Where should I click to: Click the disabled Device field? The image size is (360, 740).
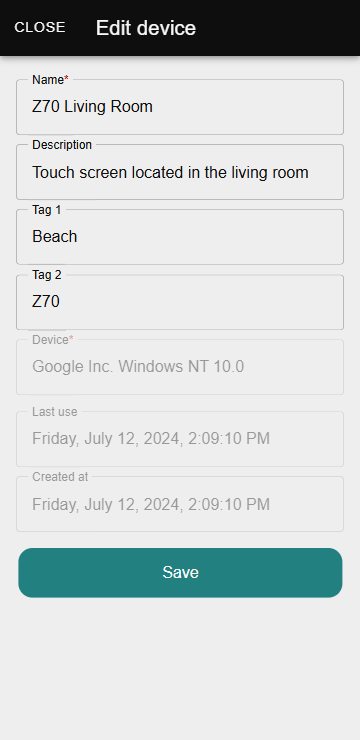tap(180, 367)
